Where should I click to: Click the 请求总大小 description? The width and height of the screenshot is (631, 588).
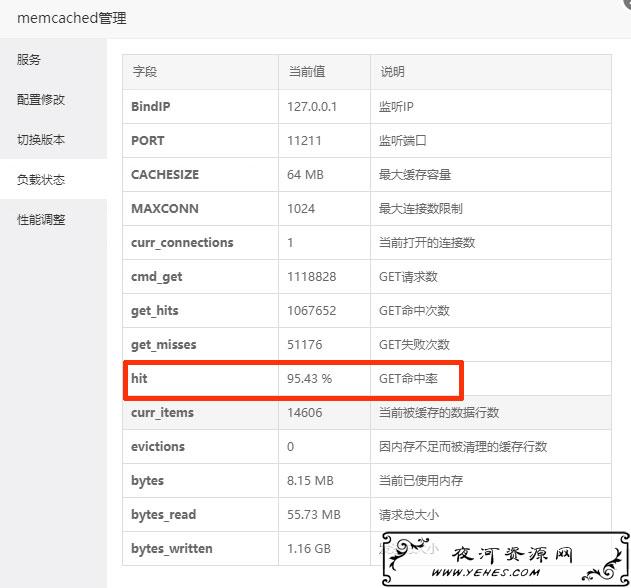pyautogui.click(x=408, y=514)
